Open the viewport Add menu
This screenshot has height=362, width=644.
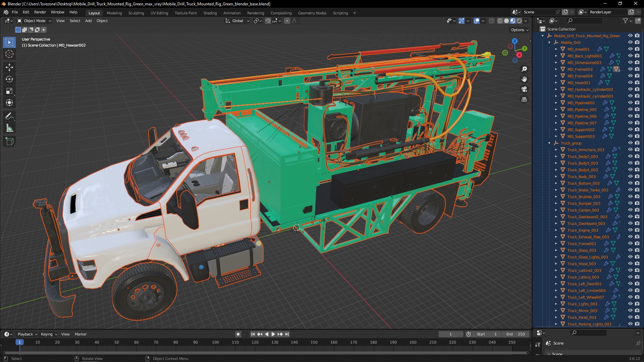88,21
